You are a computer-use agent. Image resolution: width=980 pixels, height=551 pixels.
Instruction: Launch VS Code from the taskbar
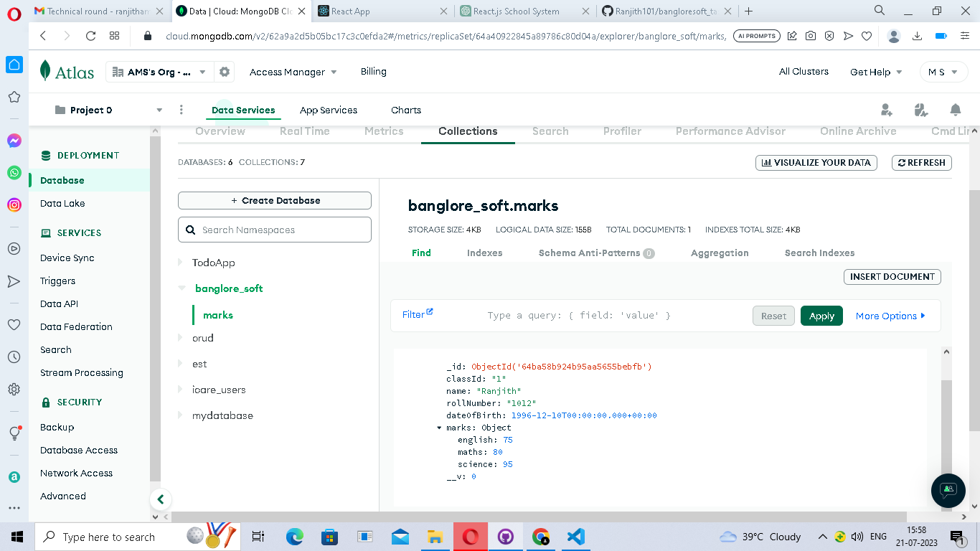575,537
